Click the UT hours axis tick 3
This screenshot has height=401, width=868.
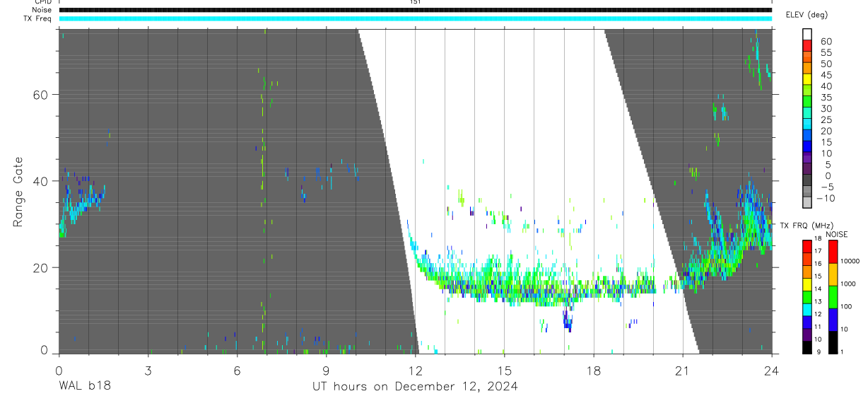tap(148, 370)
